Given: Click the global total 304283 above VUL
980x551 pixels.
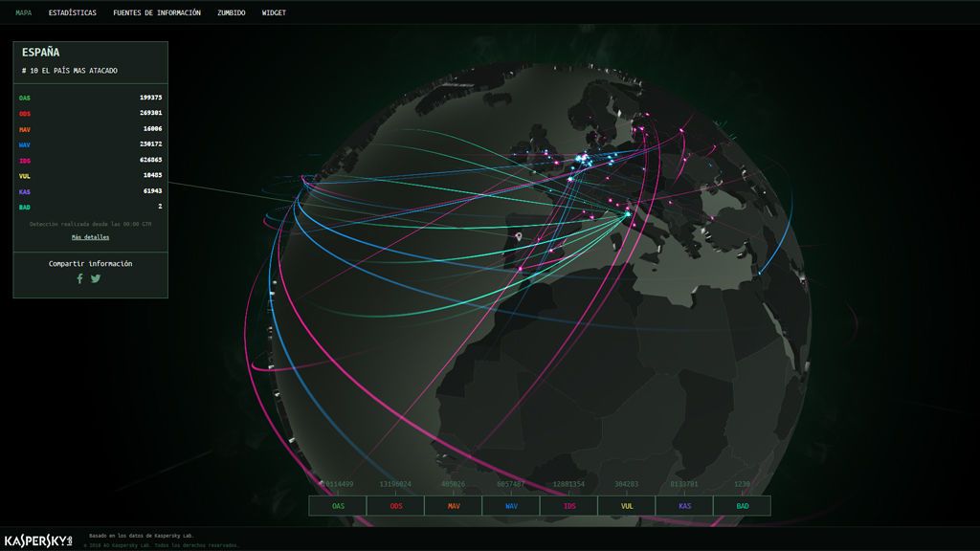Looking at the screenshot, I should [627, 484].
